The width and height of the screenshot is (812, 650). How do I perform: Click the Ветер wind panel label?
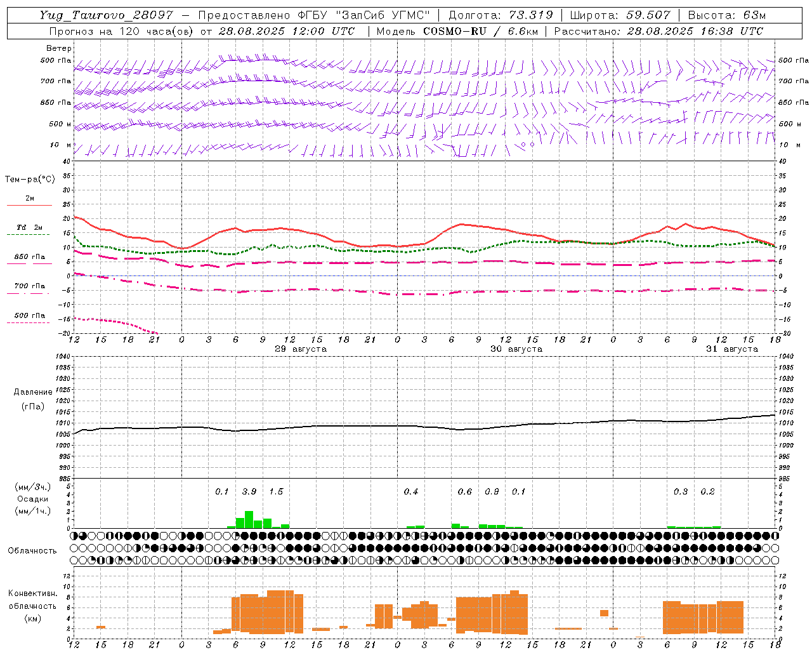[59, 48]
